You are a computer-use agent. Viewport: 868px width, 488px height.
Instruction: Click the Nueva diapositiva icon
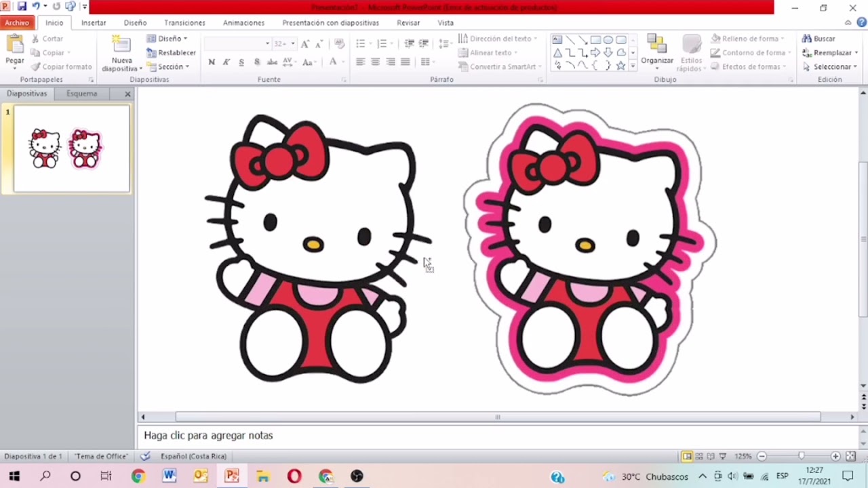click(121, 45)
